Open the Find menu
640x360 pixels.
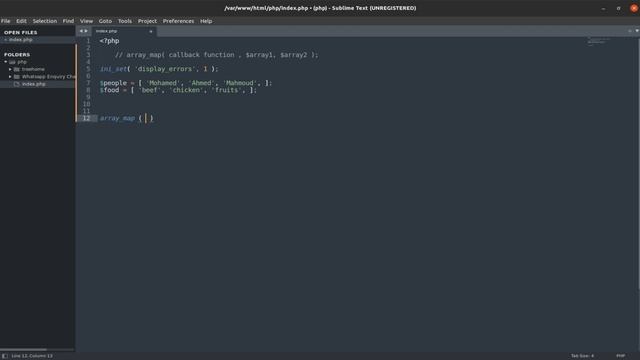[68, 21]
